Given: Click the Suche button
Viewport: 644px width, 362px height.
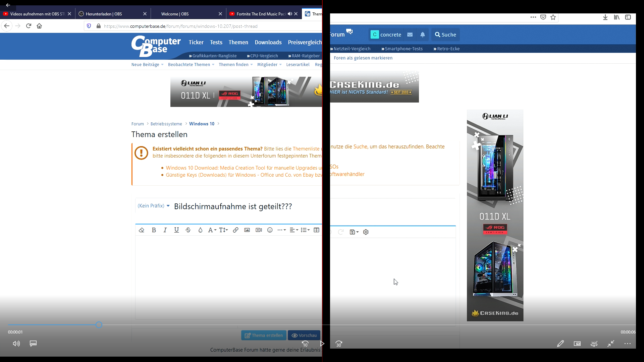Looking at the screenshot, I should click(x=445, y=35).
